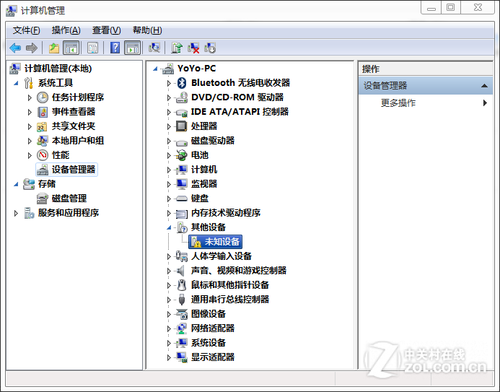Select the 图像设备 camera icon
This screenshot has height=392, width=500.
click(x=182, y=314)
